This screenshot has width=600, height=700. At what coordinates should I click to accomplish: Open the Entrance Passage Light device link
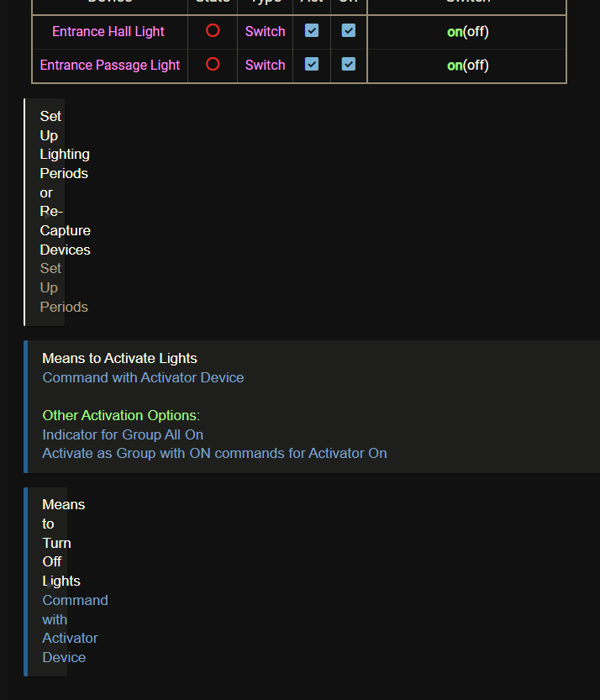(x=110, y=66)
